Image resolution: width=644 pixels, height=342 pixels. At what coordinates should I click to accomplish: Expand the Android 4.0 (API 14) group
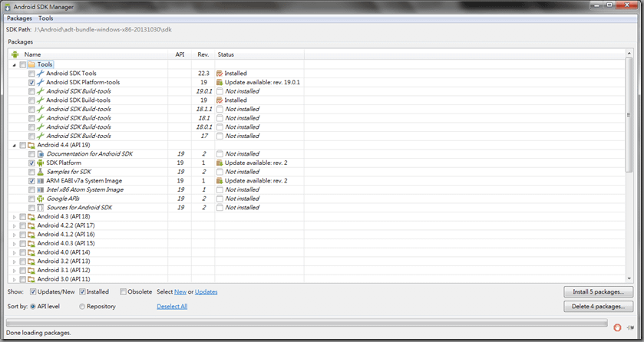click(x=15, y=253)
